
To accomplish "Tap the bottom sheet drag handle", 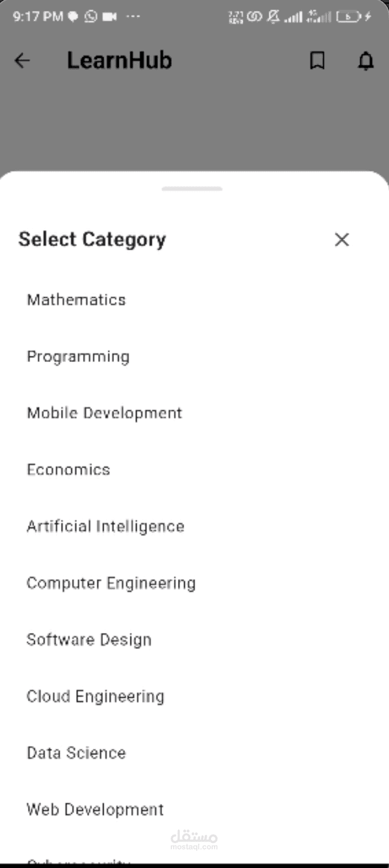I will coord(192,189).
